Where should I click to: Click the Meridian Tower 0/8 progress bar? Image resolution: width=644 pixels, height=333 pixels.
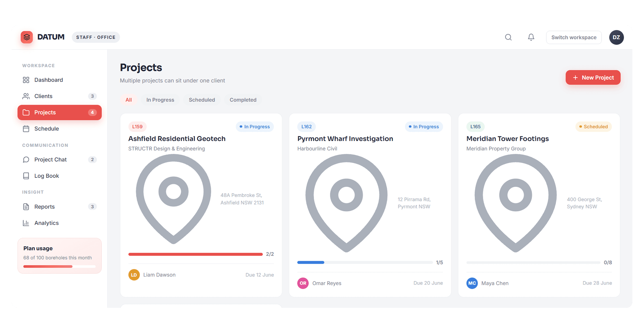click(x=533, y=262)
